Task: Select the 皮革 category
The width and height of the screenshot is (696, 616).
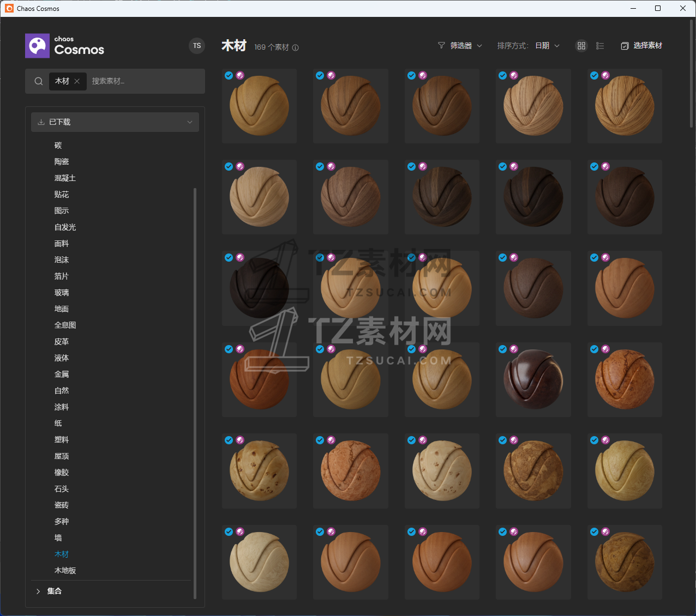Action: pos(62,342)
